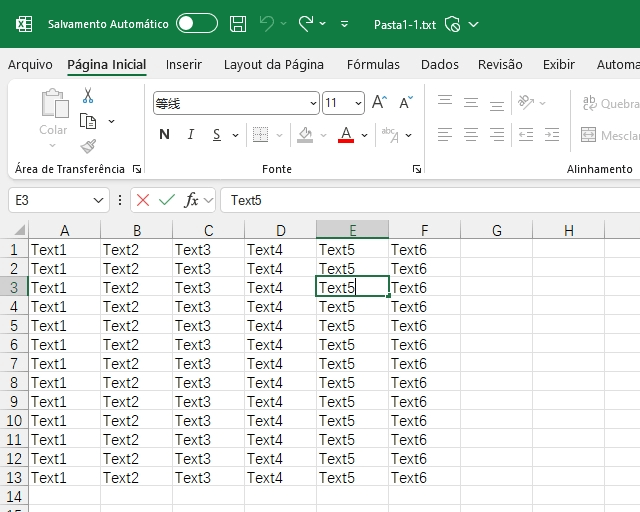This screenshot has width=640, height=512.
Task: Click the Increase Font Size icon
Action: point(379,103)
